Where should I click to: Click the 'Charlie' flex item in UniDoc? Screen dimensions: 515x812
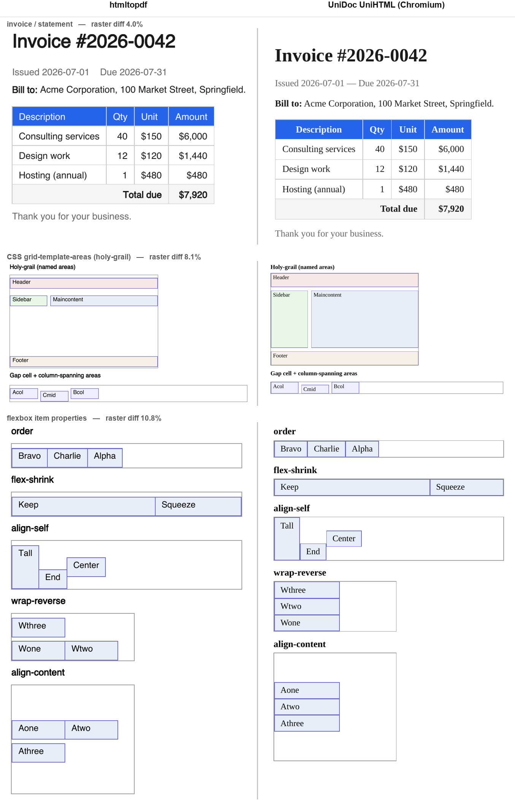coord(326,449)
